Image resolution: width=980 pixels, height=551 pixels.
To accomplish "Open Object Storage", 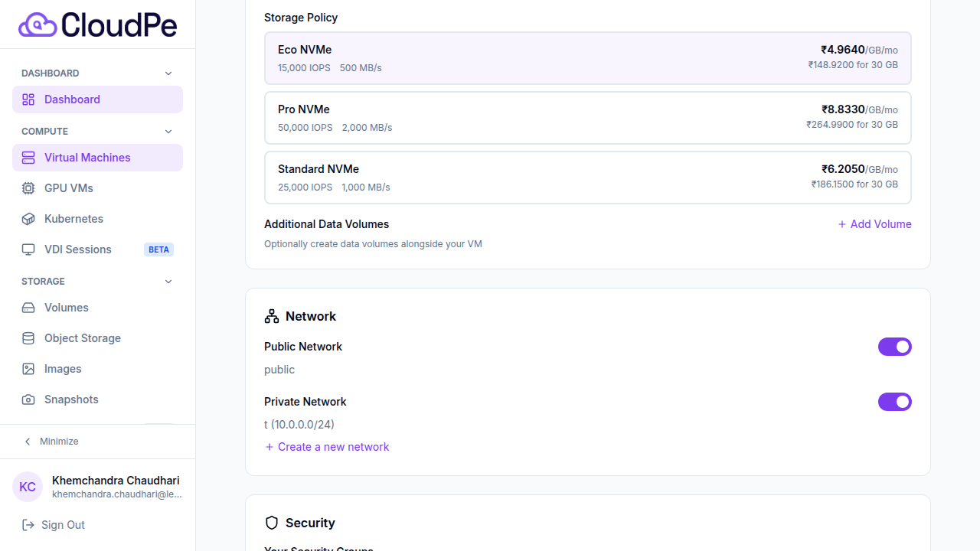I will (97, 338).
